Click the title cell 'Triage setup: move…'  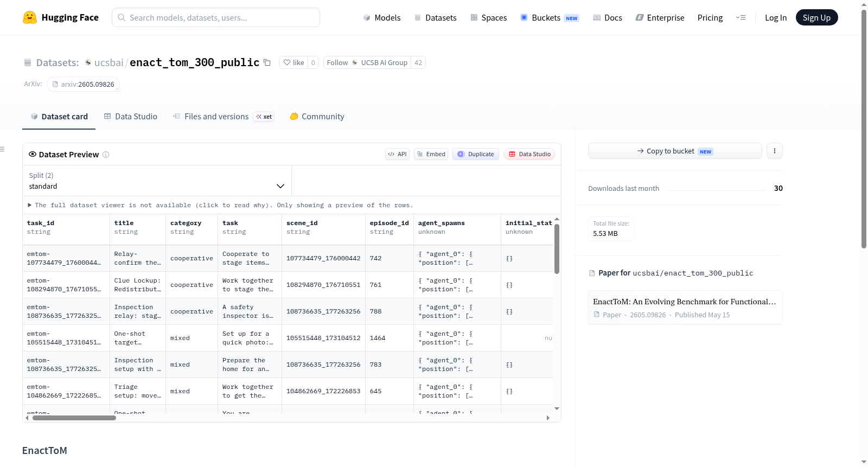coord(138,391)
